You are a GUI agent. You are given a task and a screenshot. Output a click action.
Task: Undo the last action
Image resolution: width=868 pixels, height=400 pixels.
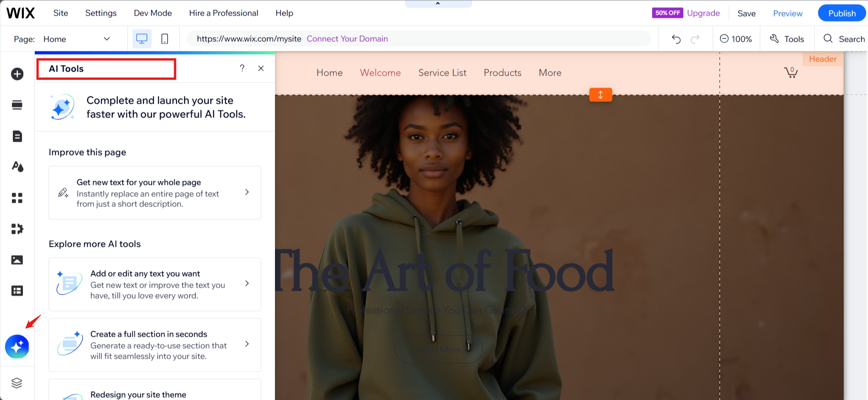[x=676, y=39]
